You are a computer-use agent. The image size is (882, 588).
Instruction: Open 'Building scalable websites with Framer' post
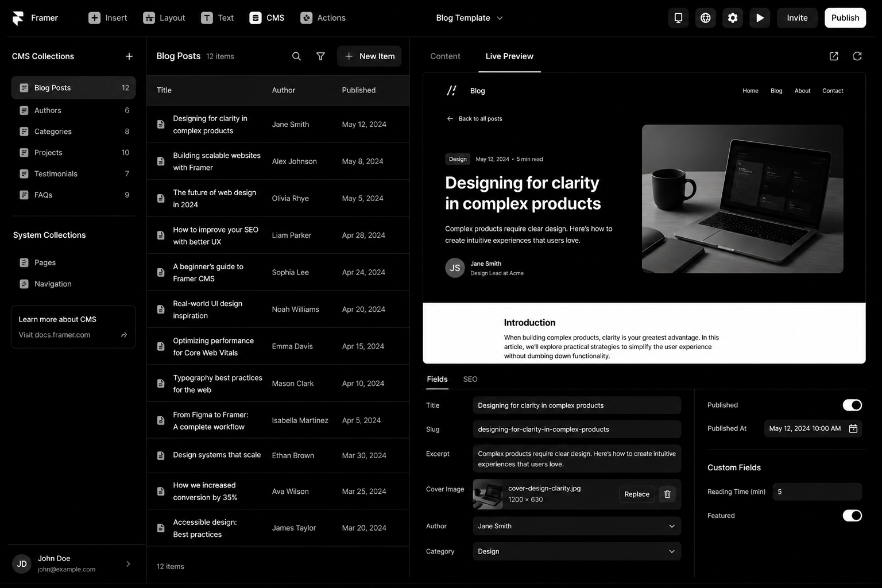(278, 161)
